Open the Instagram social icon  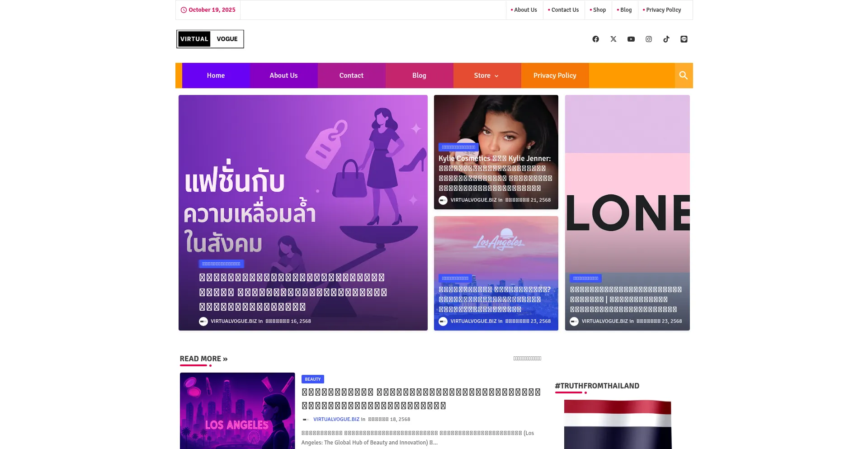click(648, 39)
